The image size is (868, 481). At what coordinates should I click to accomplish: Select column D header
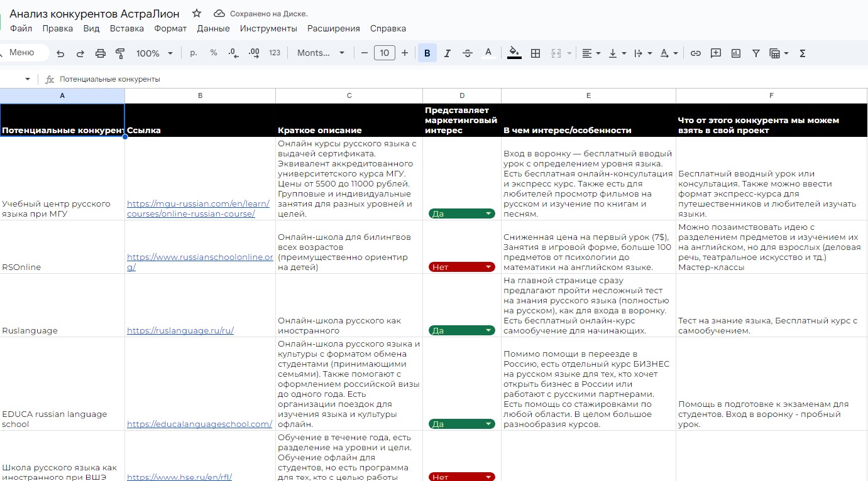click(462, 95)
